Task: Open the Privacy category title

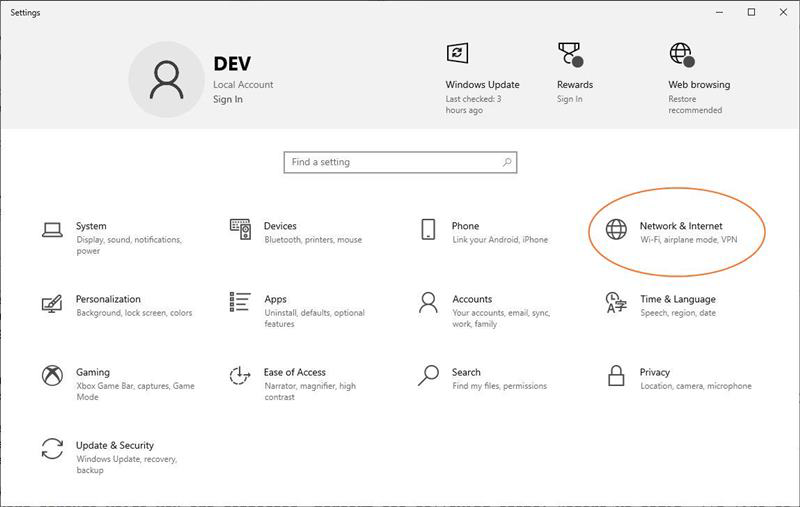Action: coord(655,372)
